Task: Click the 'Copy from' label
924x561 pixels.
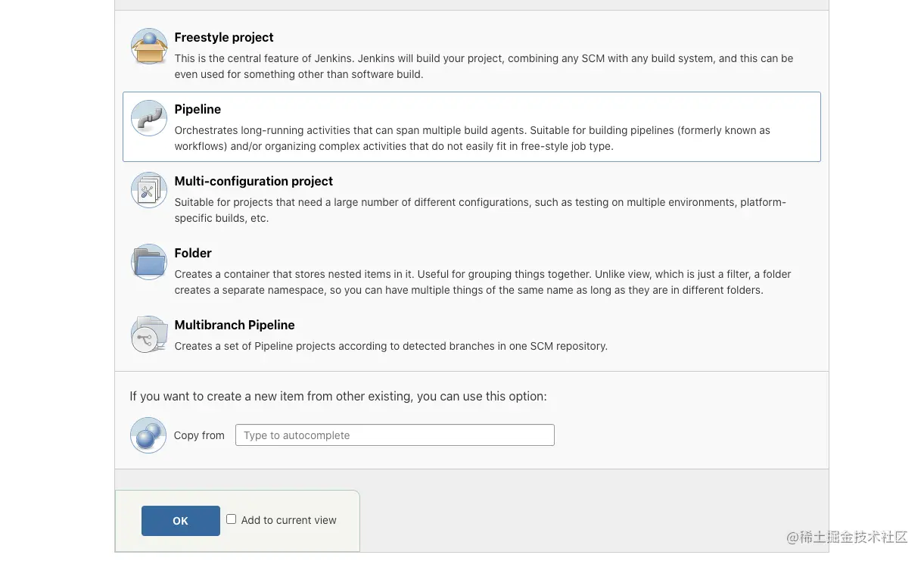Action: coord(199,435)
